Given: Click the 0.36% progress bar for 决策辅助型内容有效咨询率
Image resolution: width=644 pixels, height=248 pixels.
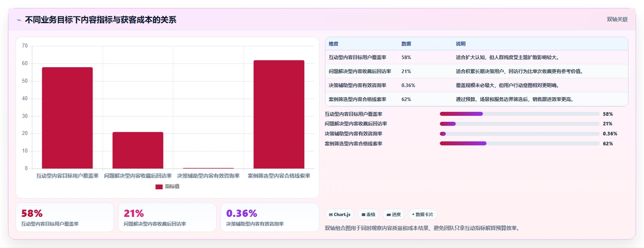Looking at the screenshot, I should coord(520,134).
